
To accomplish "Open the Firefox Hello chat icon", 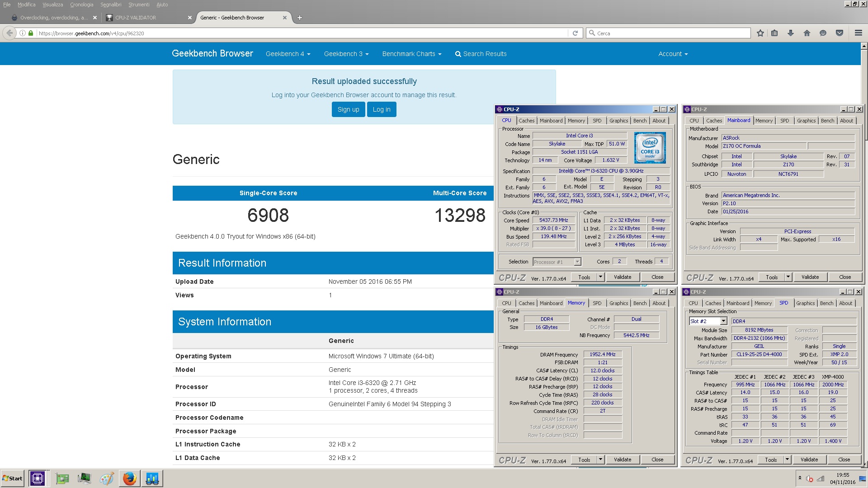I will 823,33.
